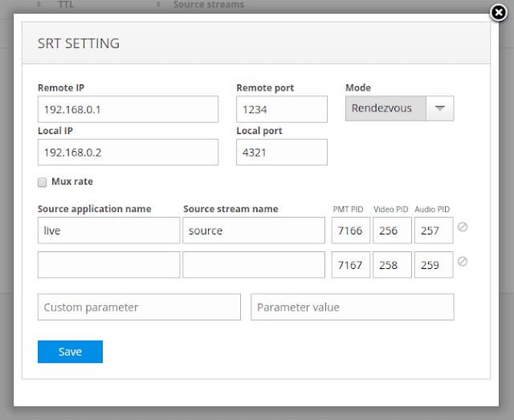Sort by the TTL column arrows
514x420 pixels.
click(x=39, y=5)
